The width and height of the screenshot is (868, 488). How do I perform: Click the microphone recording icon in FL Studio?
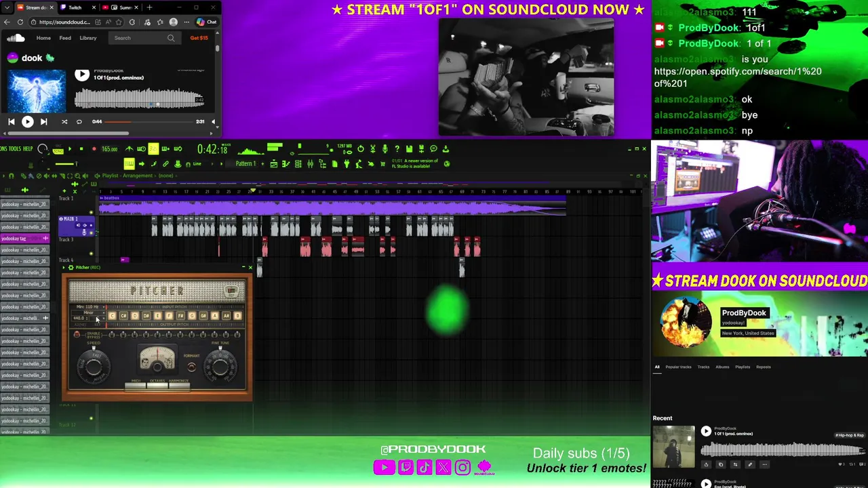pyautogui.click(x=384, y=148)
